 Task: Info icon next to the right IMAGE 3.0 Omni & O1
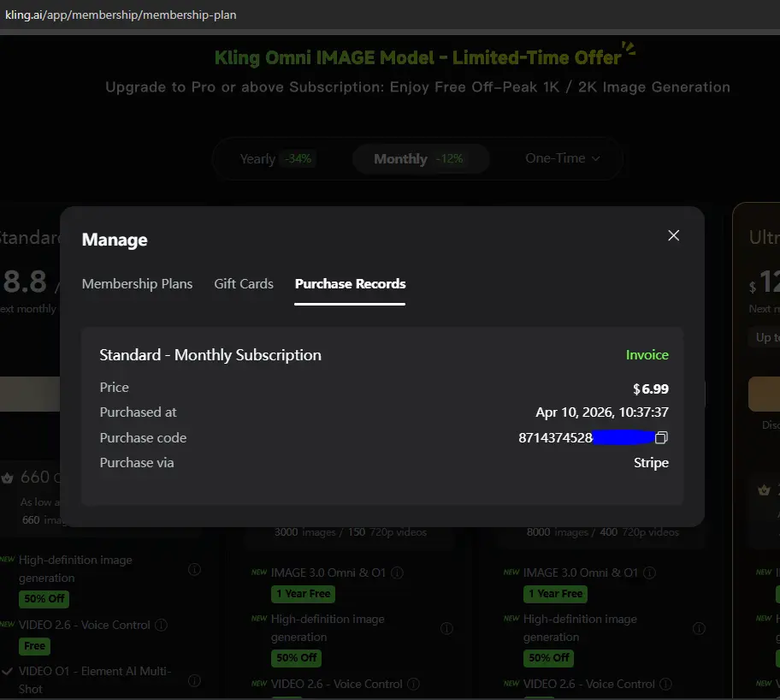[x=649, y=573]
